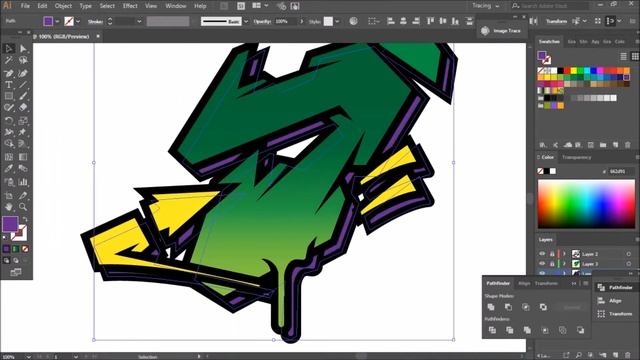640x360 pixels.
Task: Select the Zoom tool
Action: coord(23,207)
